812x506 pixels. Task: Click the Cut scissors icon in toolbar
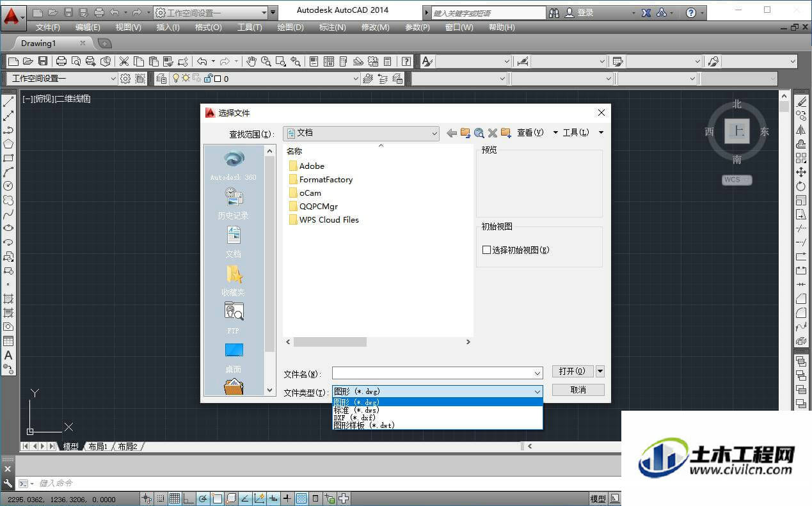click(x=124, y=61)
